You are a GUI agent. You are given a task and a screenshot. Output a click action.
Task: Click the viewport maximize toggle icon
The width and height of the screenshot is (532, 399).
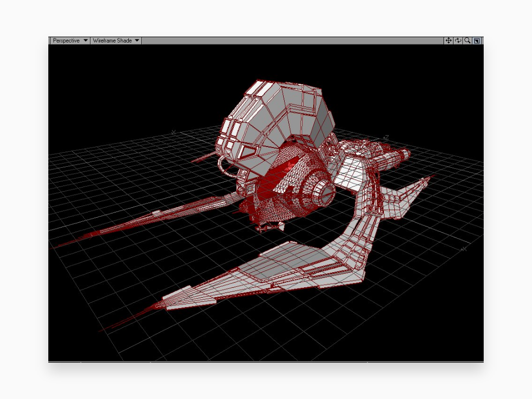point(477,41)
